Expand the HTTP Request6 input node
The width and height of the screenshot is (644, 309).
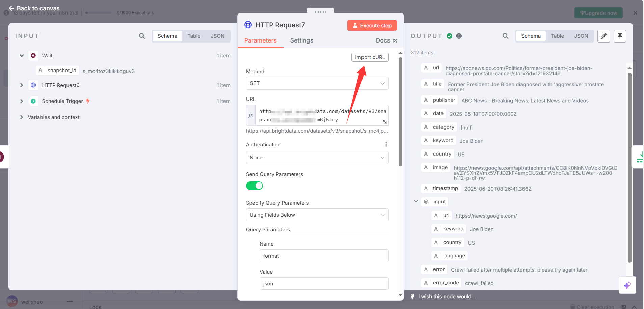pyautogui.click(x=22, y=85)
